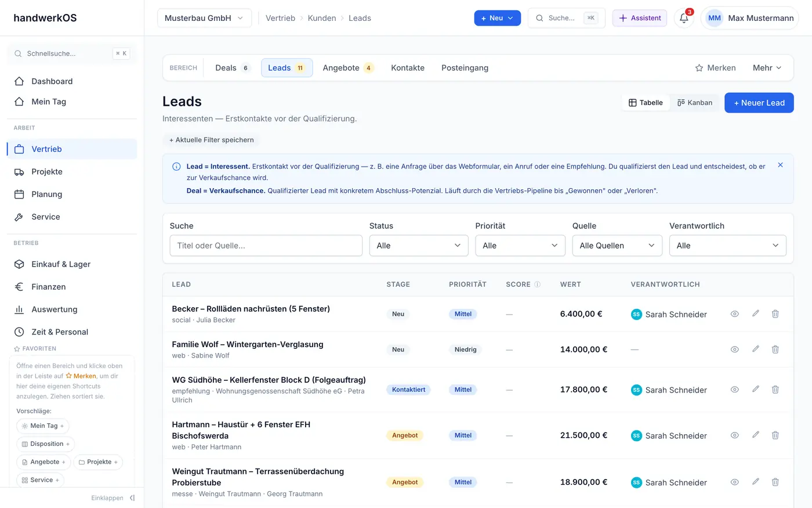The image size is (812, 508).
Task: Open the Kontakte tab
Action: (408, 68)
